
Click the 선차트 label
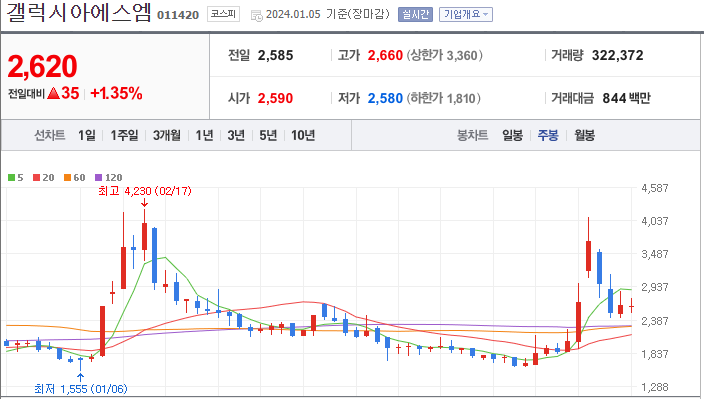tap(50, 135)
